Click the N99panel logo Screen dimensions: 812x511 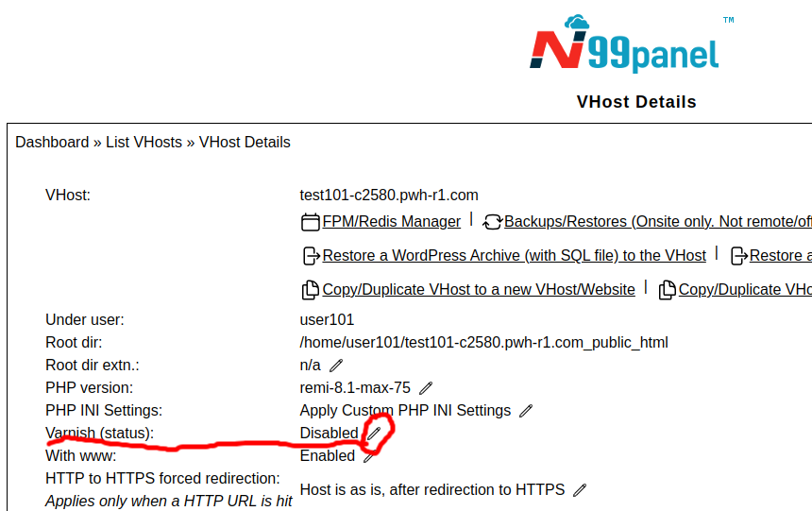coord(624,47)
